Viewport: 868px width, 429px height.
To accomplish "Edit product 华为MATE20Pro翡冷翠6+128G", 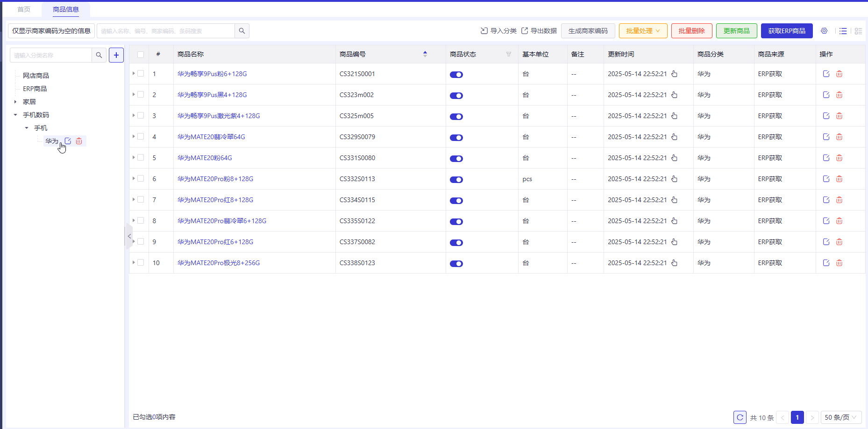I will tap(826, 221).
